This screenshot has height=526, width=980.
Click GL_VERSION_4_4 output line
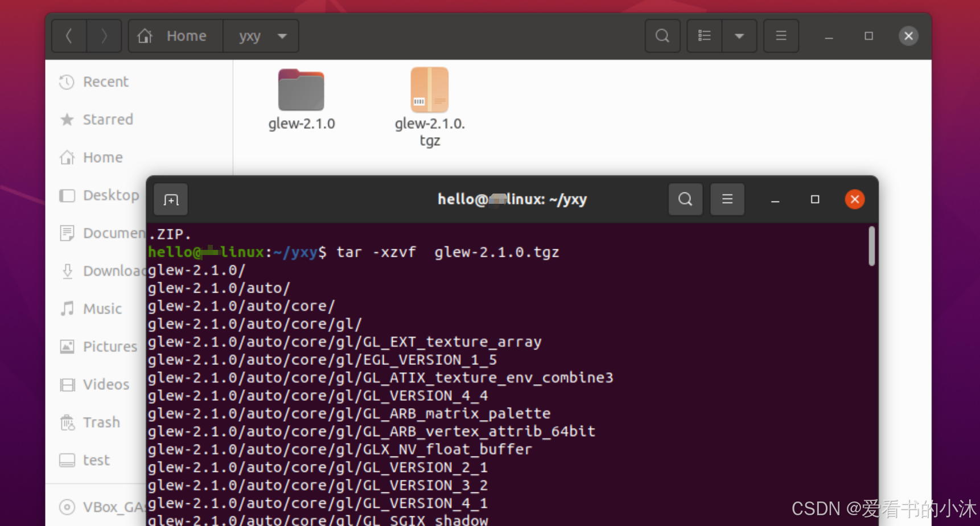pos(318,396)
